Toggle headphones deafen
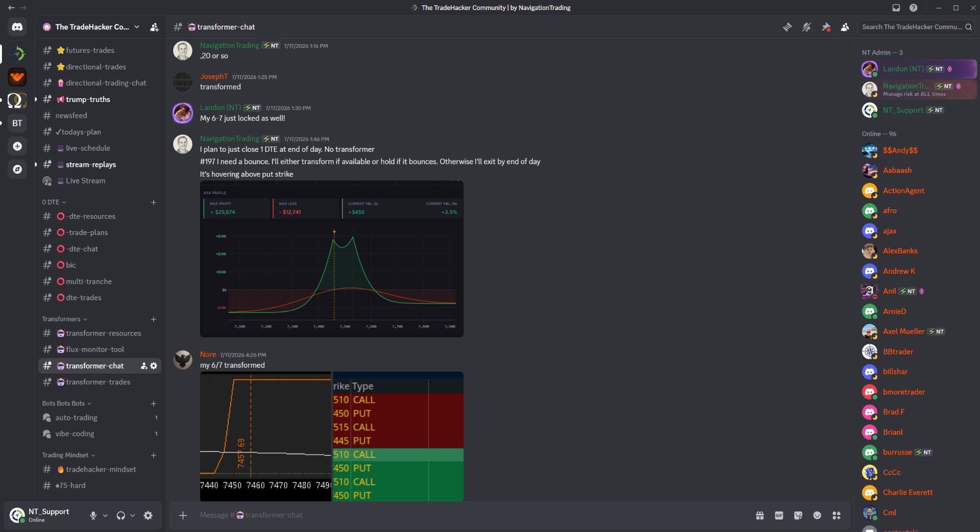This screenshot has height=532, width=980. 121,515
